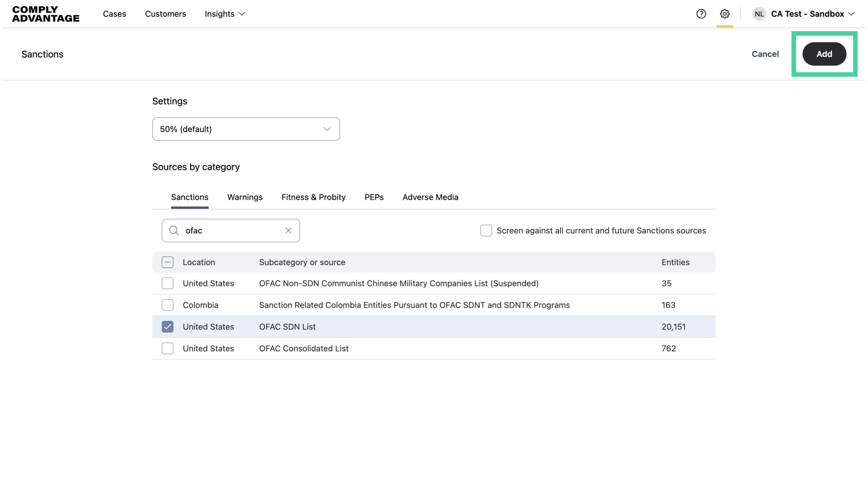The image size is (868, 488).
Task: Click into the ofac search field
Action: (231, 230)
